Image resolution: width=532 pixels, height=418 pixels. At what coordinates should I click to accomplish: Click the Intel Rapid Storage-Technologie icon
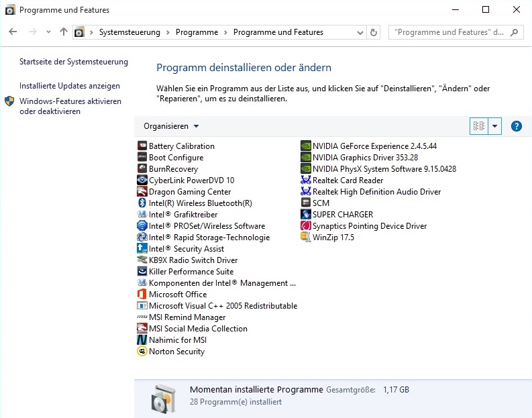142,237
